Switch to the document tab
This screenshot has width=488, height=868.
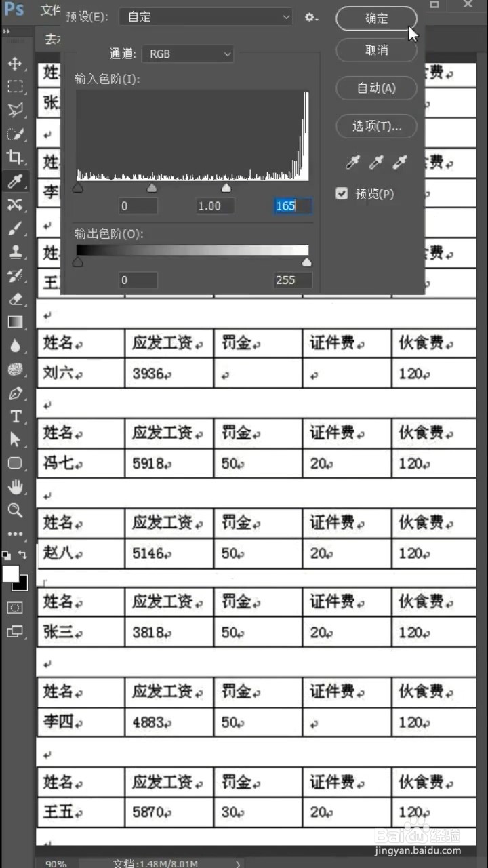(52, 39)
